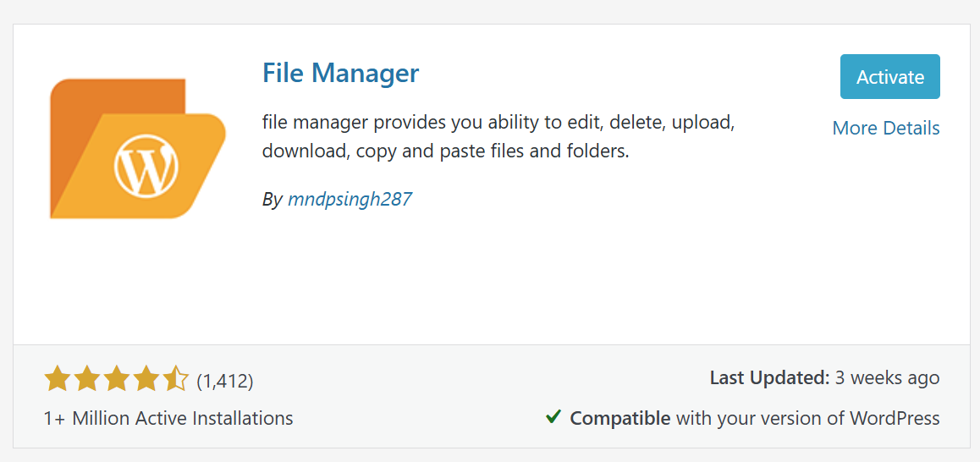Click the plugin description paragraph
The height and width of the screenshot is (462, 980).
498,138
